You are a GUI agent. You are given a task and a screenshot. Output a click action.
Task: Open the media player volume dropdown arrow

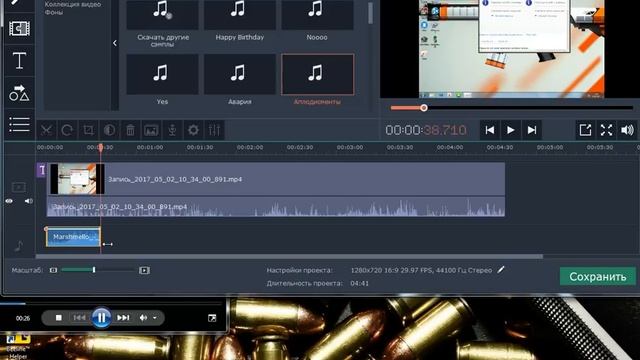[155, 318]
